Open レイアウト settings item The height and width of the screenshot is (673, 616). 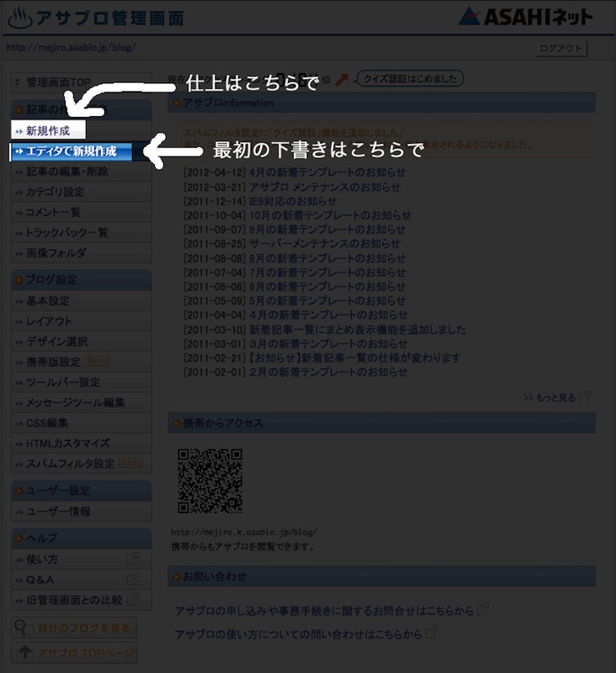tap(82, 321)
